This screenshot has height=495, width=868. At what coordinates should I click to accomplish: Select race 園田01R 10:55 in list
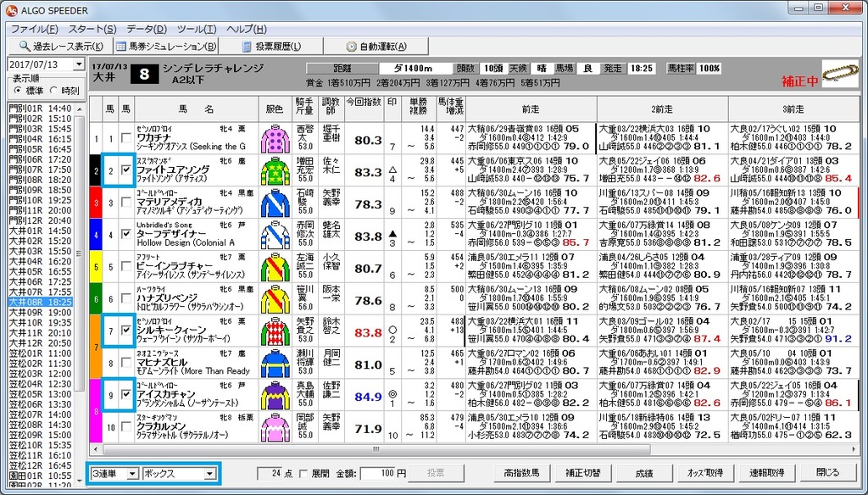[x=41, y=476]
